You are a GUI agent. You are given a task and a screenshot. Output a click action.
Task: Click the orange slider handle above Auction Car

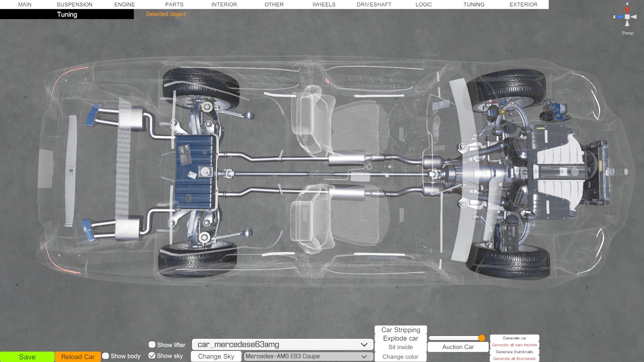482,338
